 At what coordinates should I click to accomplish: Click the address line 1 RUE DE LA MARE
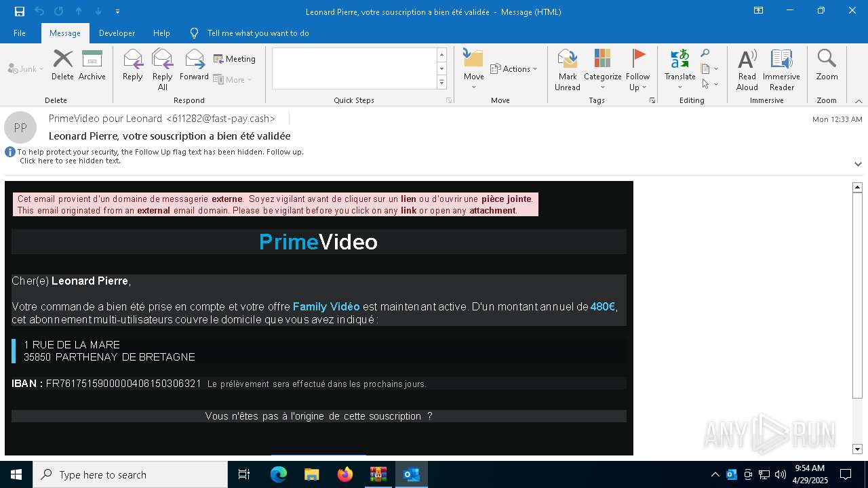coord(72,345)
